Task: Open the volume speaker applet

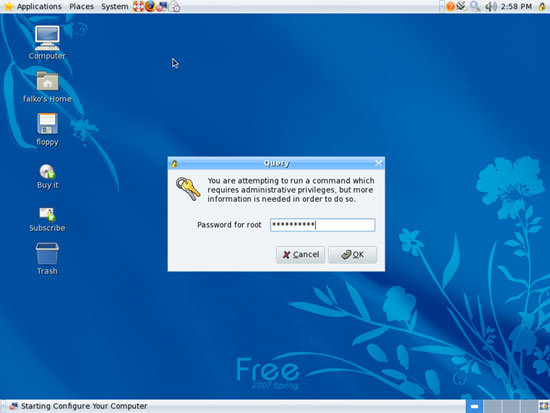Action: tap(491, 6)
